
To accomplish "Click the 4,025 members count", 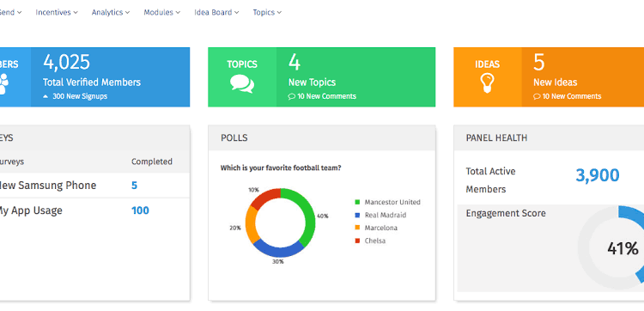I will click(x=66, y=63).
